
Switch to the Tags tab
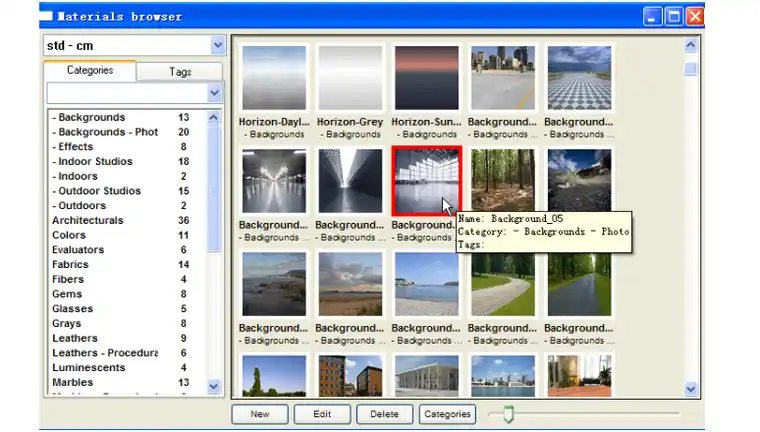pyautogui.click(x=180, y=72)
